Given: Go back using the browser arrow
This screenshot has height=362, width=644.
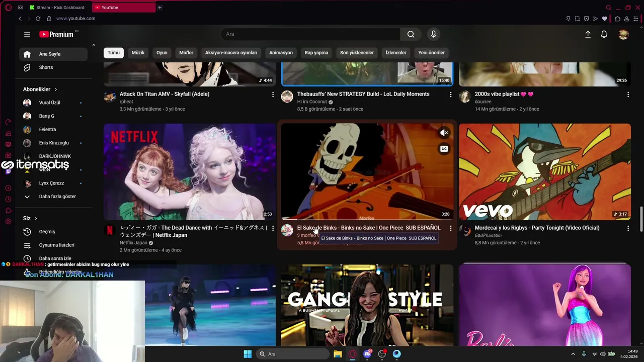Looking at the screenshot, I should point(20,19).
